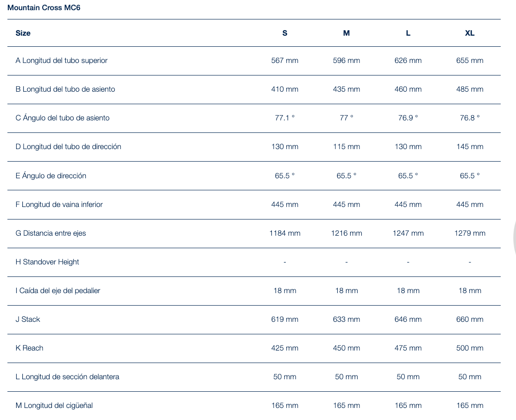
Task: Select the 1247 mm wheelbase value
Action: (x=408, y=233)
